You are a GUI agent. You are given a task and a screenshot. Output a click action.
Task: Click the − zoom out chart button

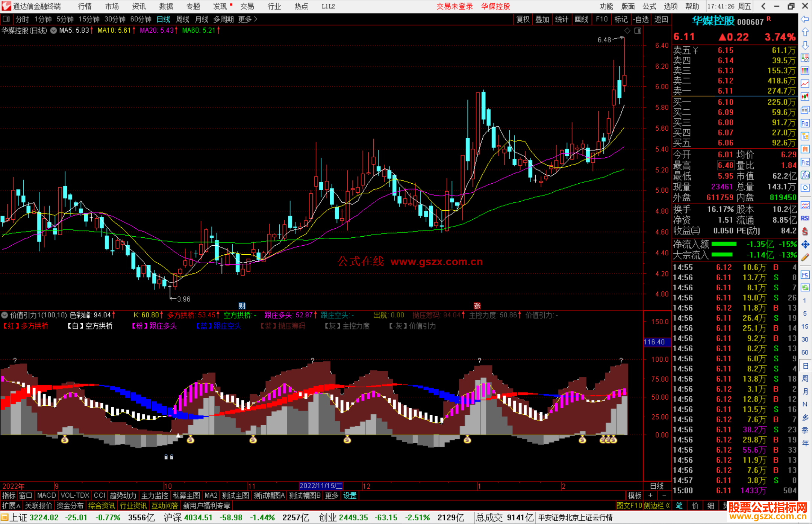pyautogui.click(x=664, y=495)
